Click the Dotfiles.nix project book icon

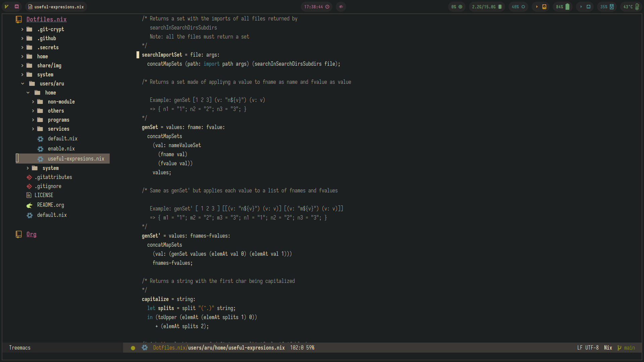19,19
